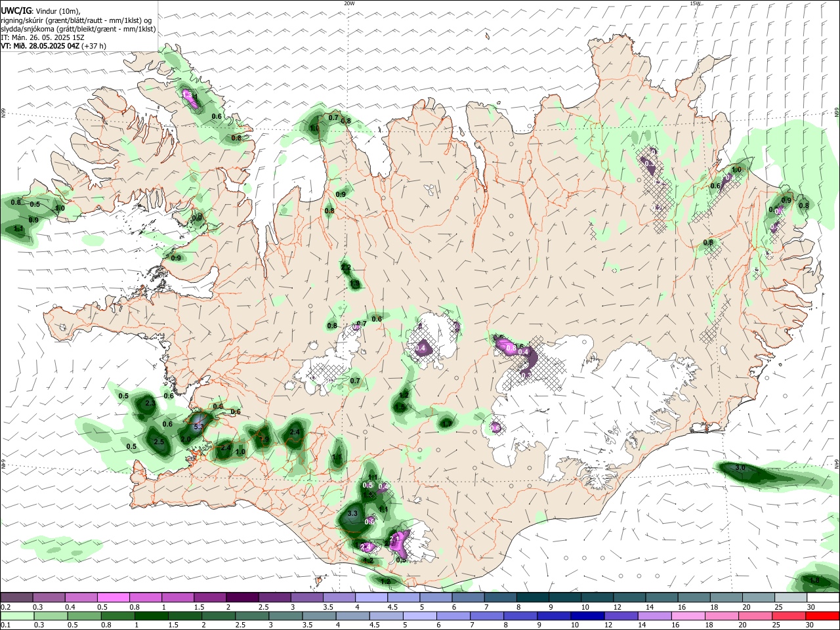Pick the upper legend swatch between 0.2 and 0.3
The image size is (840, 630).
point(16,597)
